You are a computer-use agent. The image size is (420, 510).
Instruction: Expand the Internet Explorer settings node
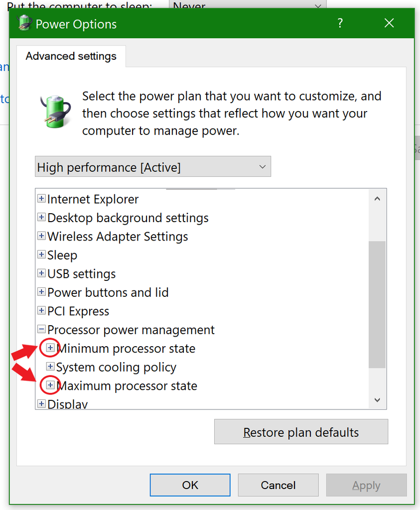(41, 199)
